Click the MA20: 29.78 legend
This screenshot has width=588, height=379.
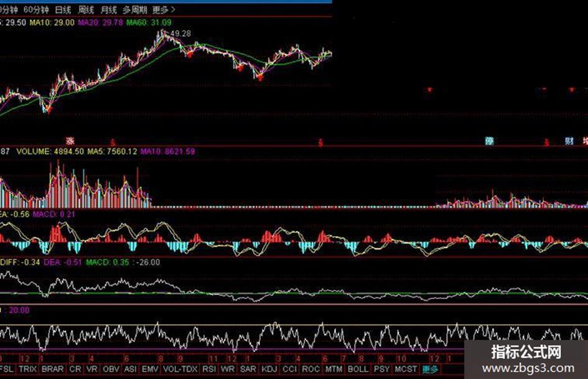click(100, 22)
